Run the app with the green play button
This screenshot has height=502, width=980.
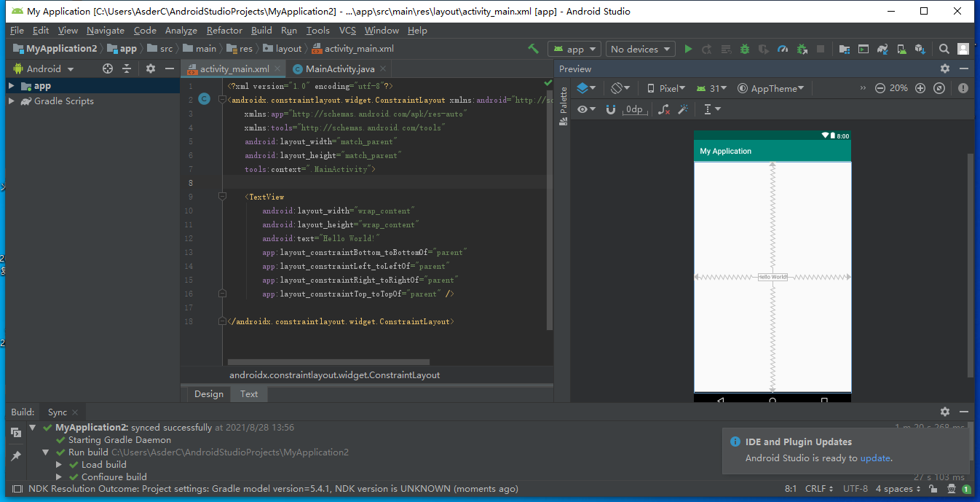(688, 49)
